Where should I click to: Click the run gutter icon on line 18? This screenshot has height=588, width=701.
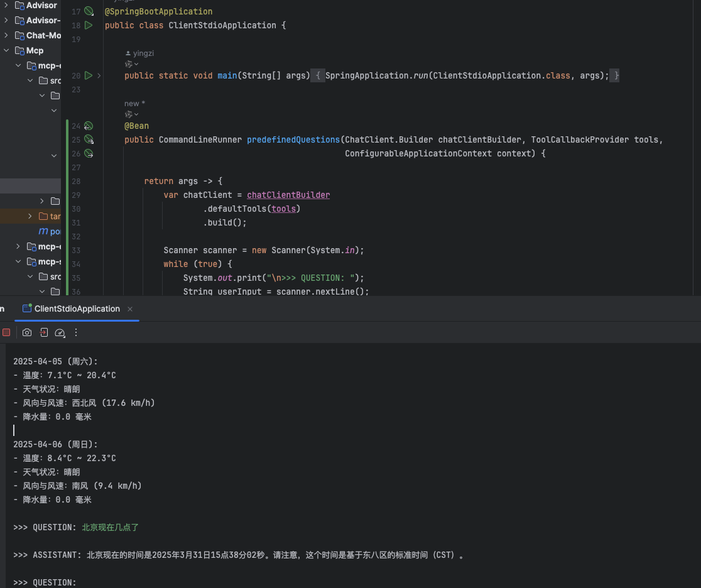(89, 25)
